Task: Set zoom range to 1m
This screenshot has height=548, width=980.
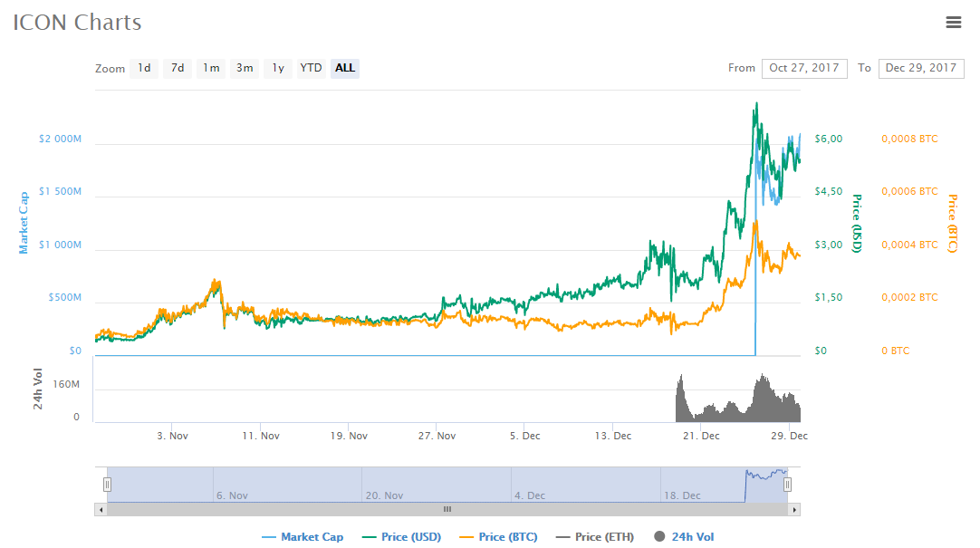Action: (211, 68)
